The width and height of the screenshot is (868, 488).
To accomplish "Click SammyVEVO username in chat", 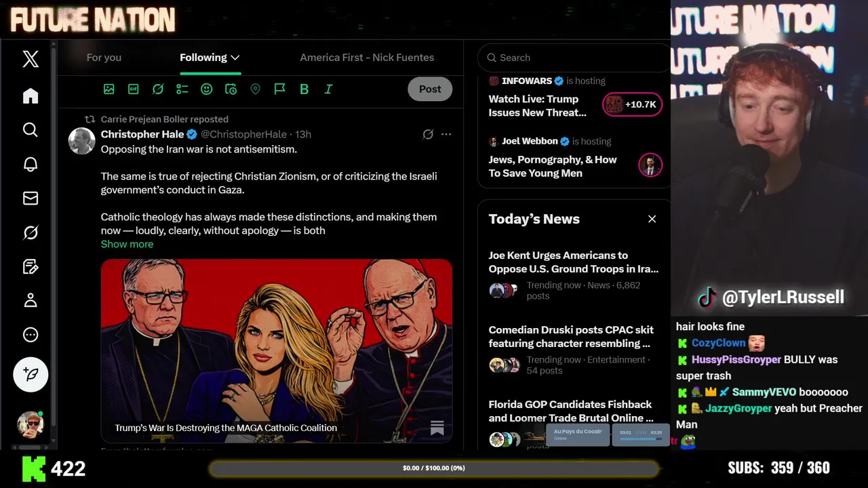I will tap(764, 392).
